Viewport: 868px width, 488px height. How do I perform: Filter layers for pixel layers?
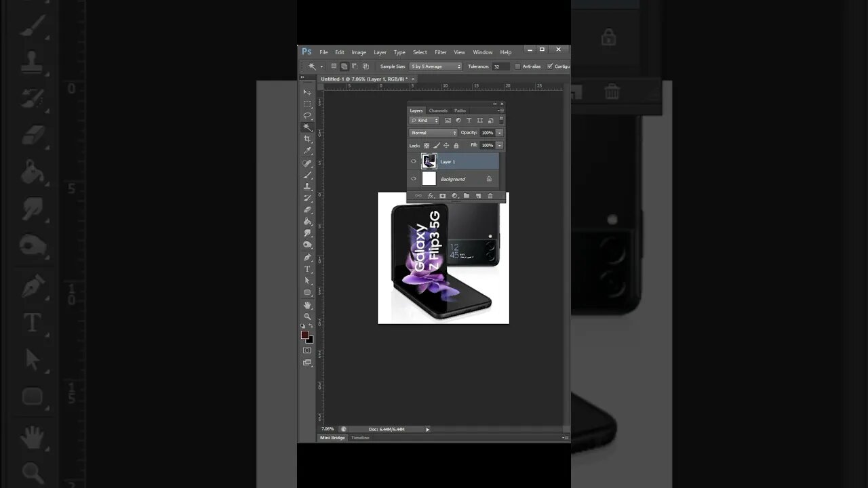click(x=448, y=120)
